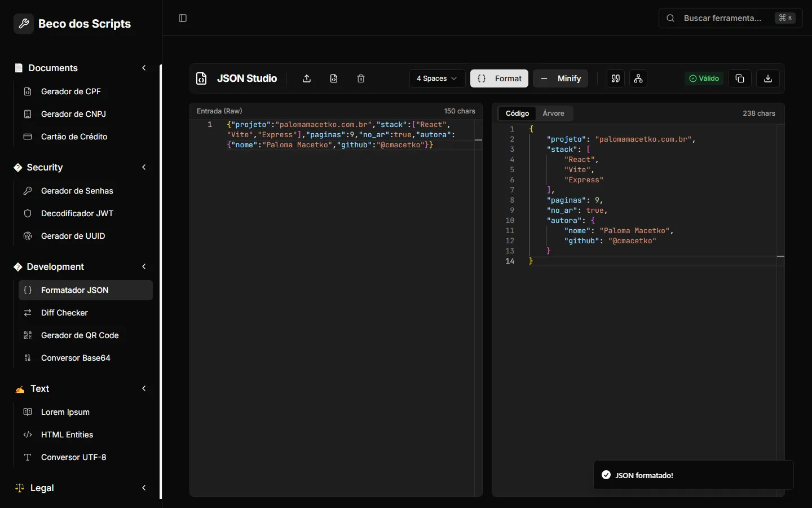Click the search magnifier icon

tap(670, 18)
